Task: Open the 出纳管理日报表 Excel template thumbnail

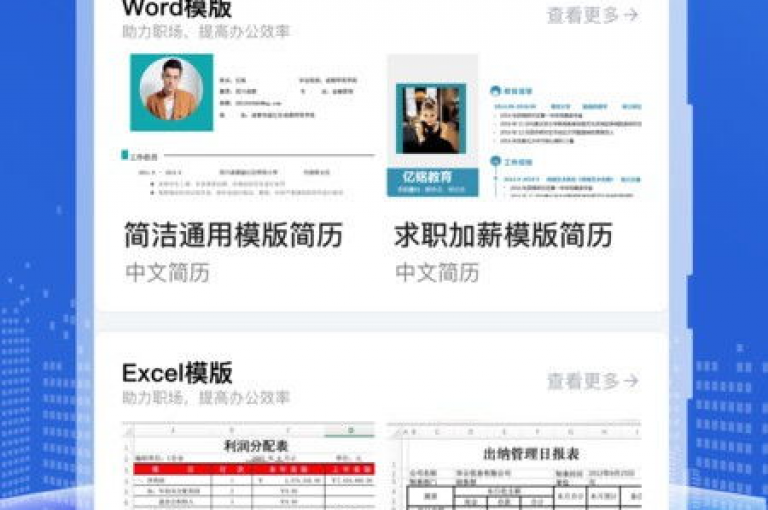Action: coord(514,465)
